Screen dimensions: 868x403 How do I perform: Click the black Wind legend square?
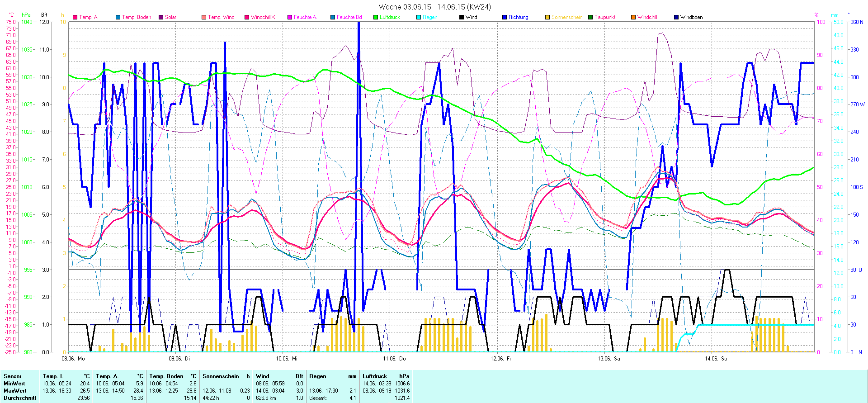(x=462, y=17)
